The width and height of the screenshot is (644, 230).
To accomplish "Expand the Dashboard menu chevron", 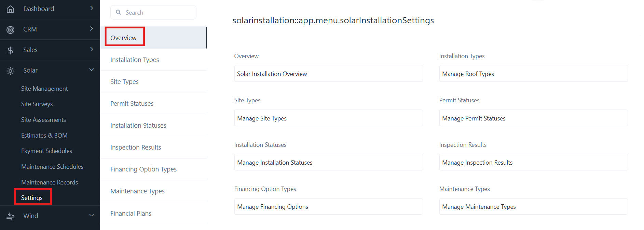I will click(91, 8).
